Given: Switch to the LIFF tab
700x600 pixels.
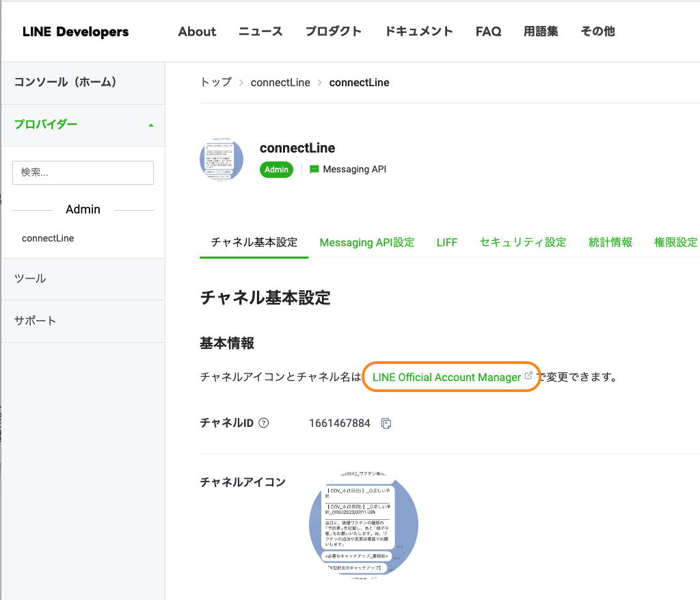Looking at the screenshot, I should [447, 243].
